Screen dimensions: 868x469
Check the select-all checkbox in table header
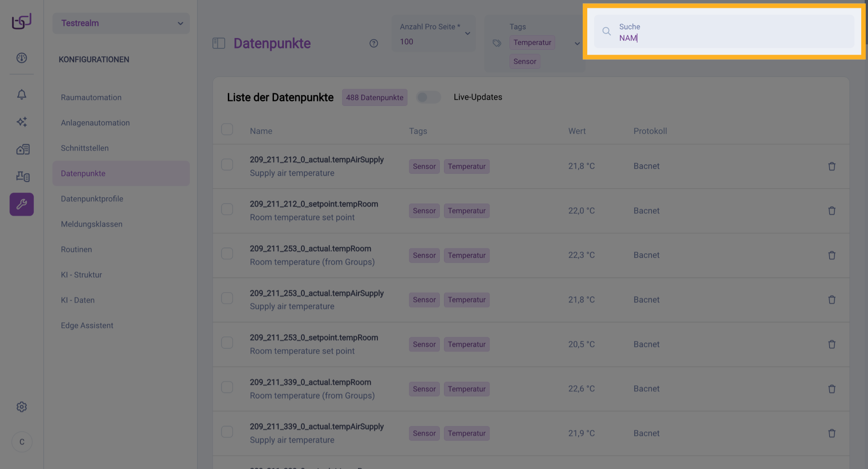pyautogui.click(x=227, y=130)
